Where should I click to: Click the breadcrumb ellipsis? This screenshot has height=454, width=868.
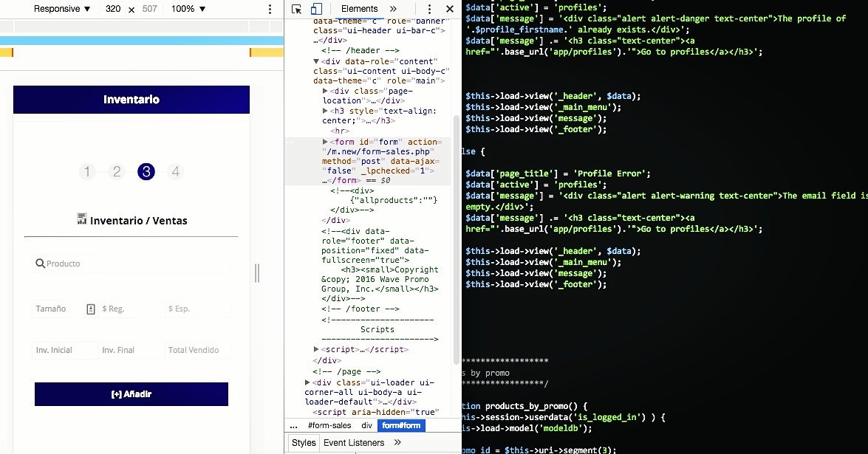click(x=293, y=425)
